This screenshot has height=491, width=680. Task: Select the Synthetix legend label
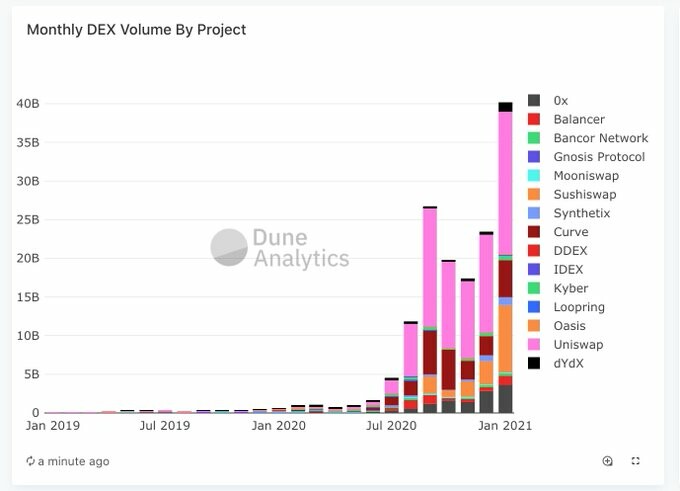click(582, 213)
